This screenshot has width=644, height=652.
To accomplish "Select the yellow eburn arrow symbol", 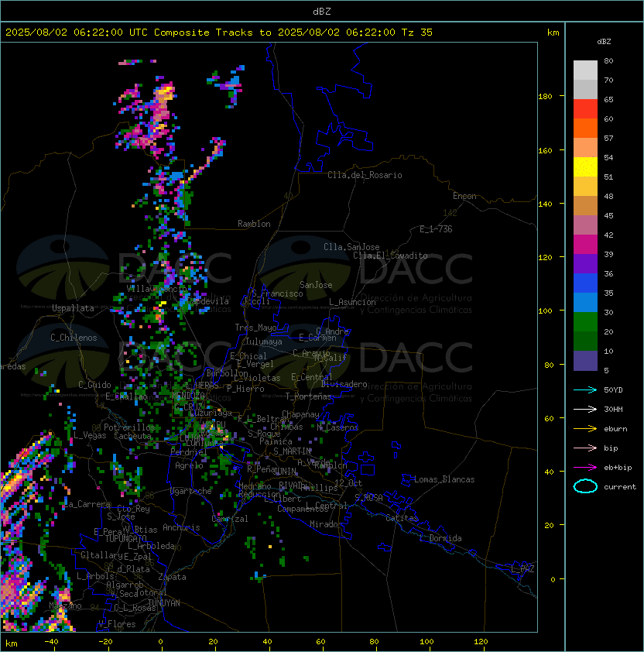I will pos(585,428).
